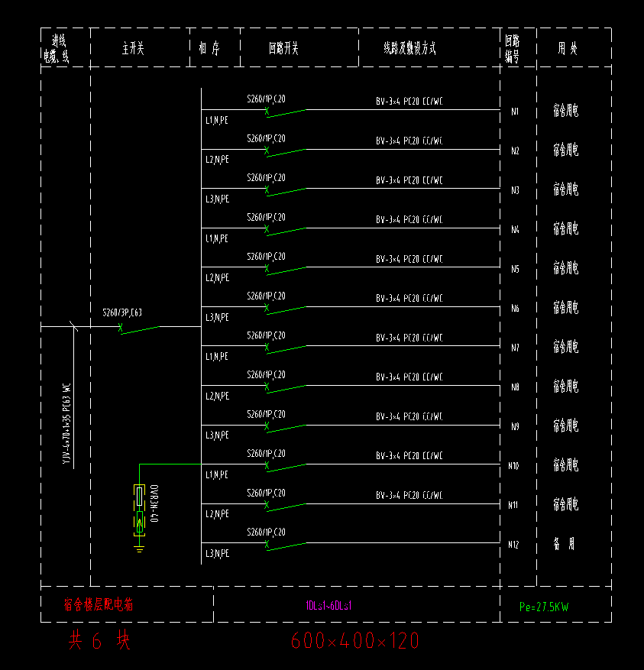Screen dimensions: 644x670
Task: Click the 线路及敷设方式 column header
Action: pos(409,48)
